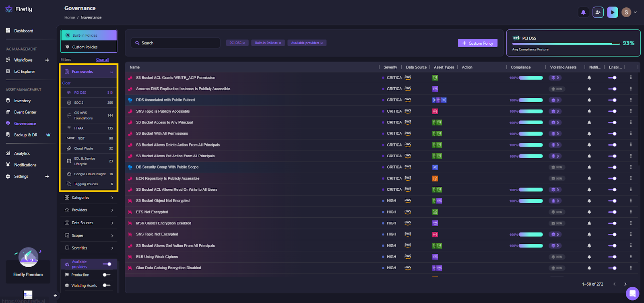The height and width of the screenshot is (303, 644).
Task: Select the HIPAA framework filter
Action: click(89, 128)
